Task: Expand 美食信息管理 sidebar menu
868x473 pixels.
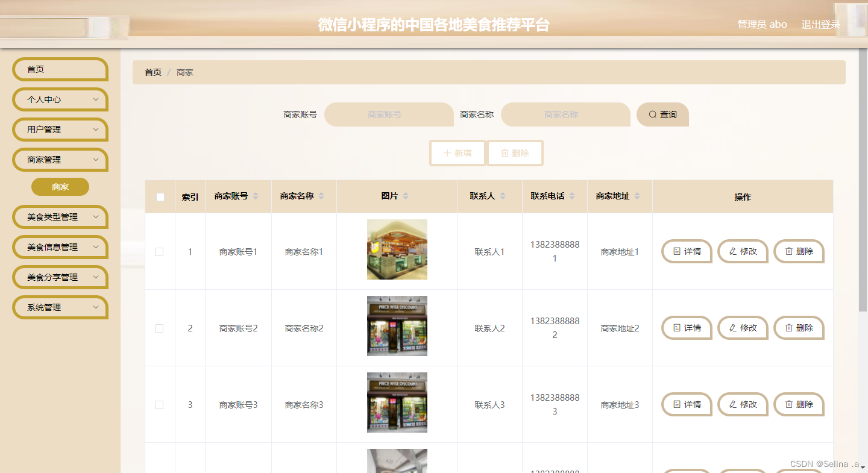Action: (60, 247)
